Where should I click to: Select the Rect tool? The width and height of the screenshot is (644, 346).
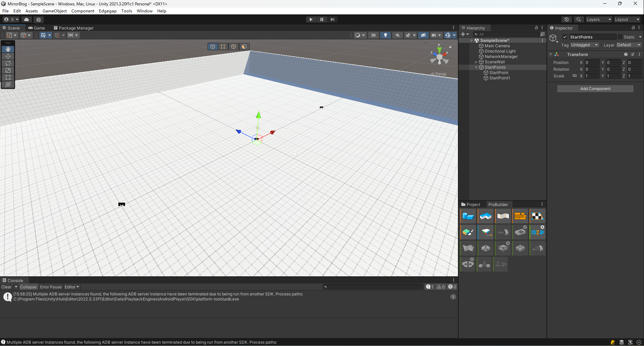click(x=8, y=77)
